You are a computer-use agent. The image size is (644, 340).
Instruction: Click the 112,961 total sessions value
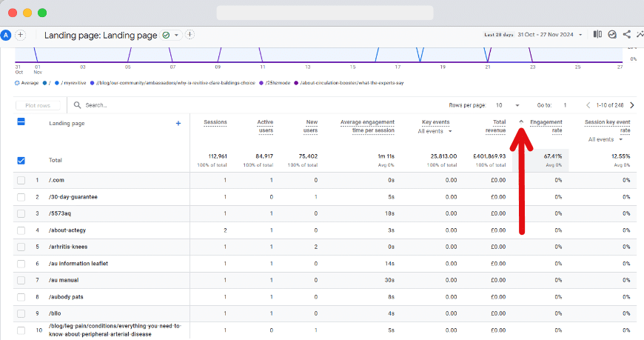click(x=218, y=156)
